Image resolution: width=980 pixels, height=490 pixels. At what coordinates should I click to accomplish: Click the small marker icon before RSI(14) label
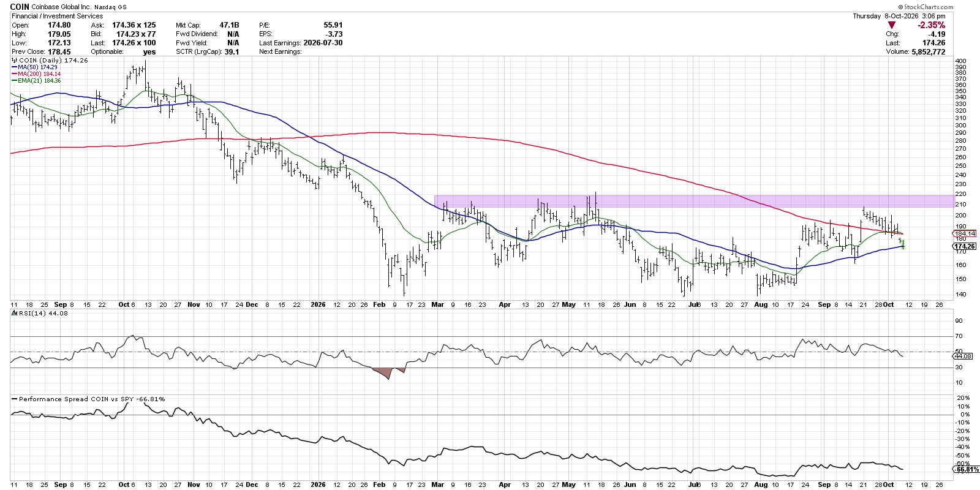(14, 313)
